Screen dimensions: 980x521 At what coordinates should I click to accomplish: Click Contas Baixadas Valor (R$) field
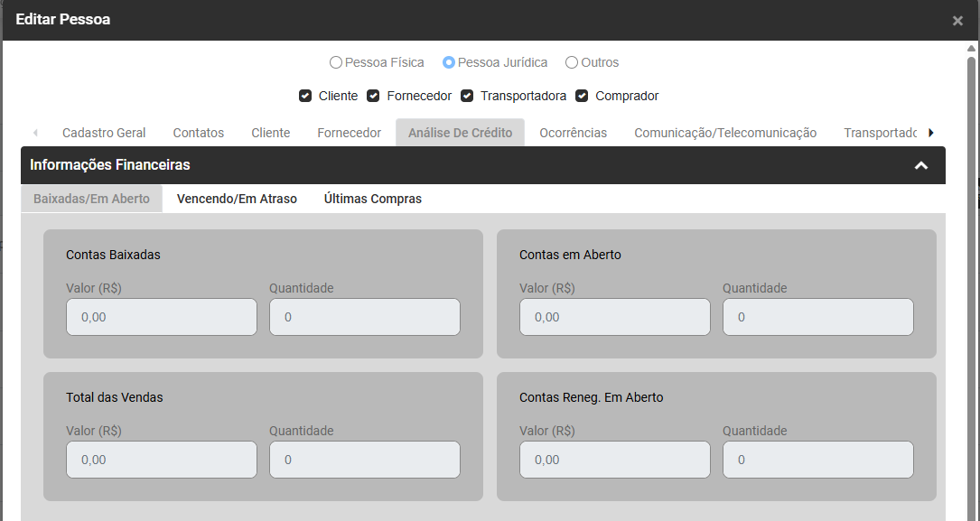(162, 317)
